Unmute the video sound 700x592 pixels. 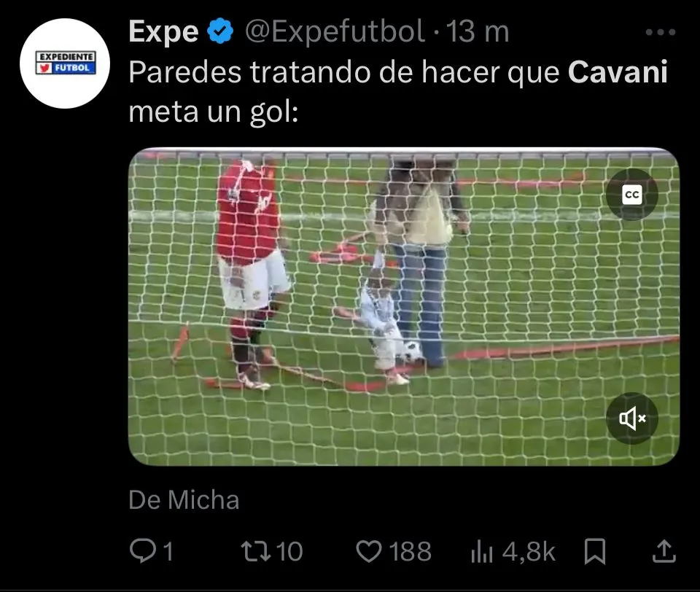(631, 418)
